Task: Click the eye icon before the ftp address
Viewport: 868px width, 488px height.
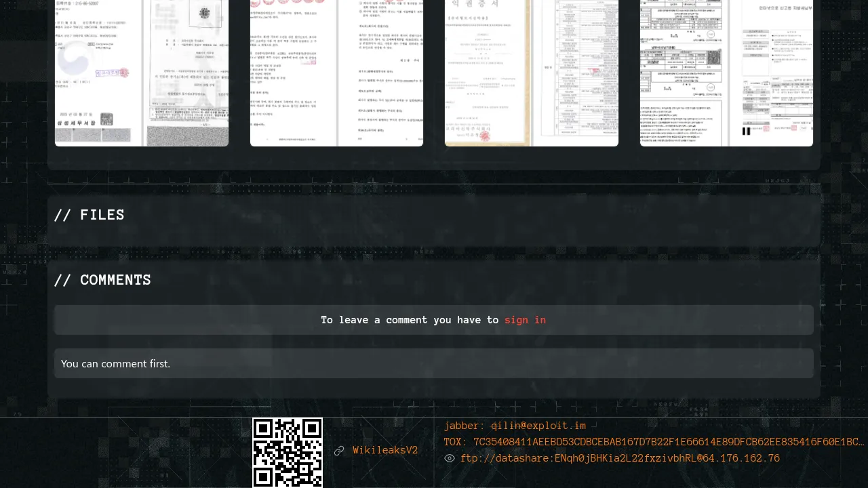Action: pos(450,459)
